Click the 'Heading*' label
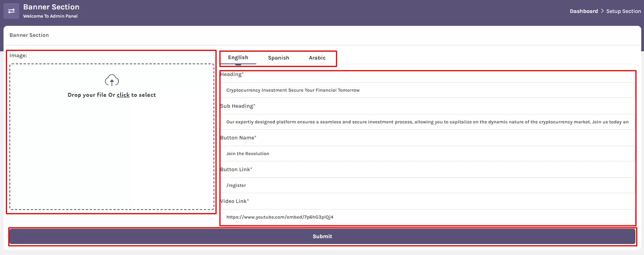The image size is (644, 255). [232, 74]
